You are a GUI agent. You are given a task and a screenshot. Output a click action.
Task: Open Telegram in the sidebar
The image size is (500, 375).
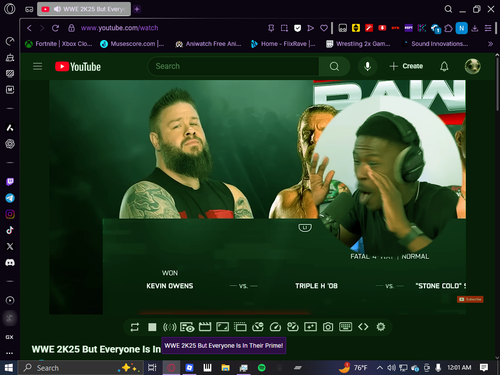pos(10,198)
